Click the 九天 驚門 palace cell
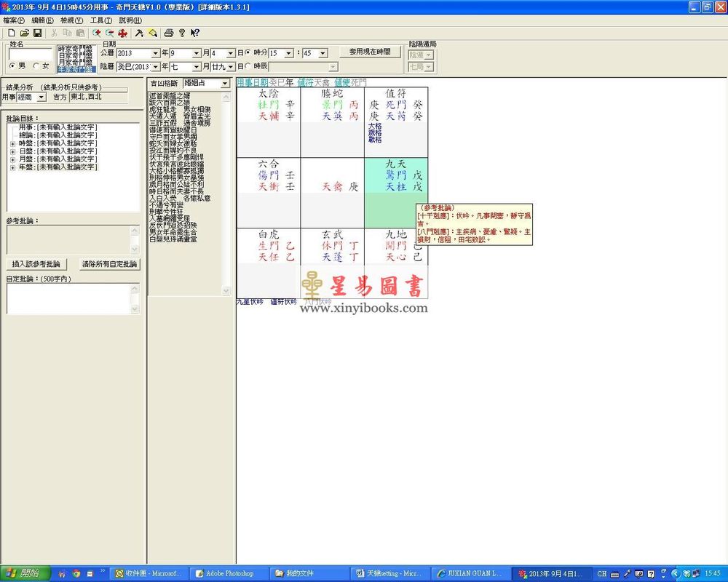 point(396,193)
